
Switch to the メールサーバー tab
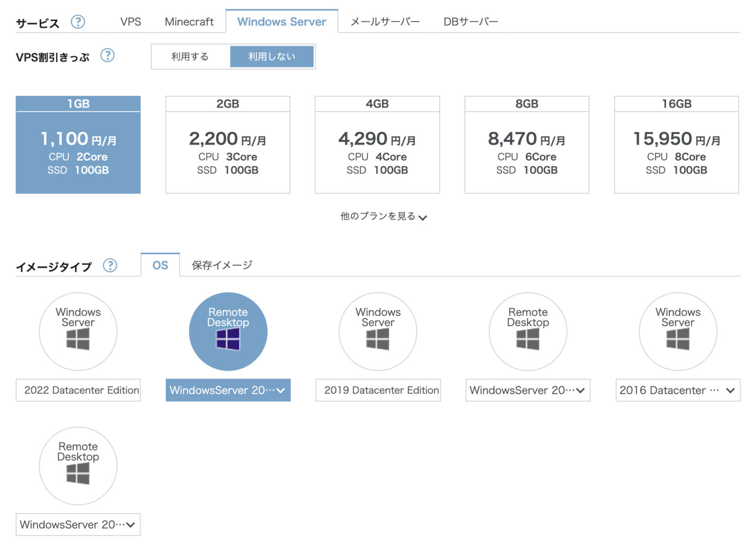pyautogui.click(x=385, y=22)
